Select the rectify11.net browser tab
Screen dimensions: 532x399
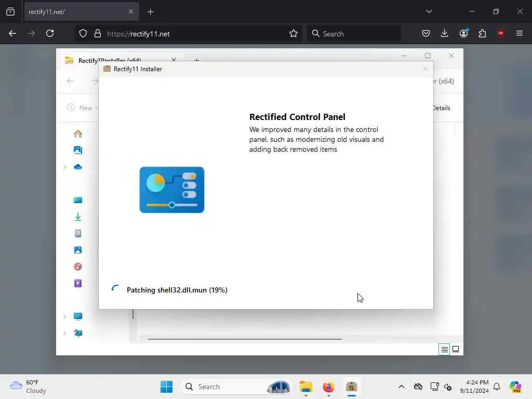(x=82, y=12)
